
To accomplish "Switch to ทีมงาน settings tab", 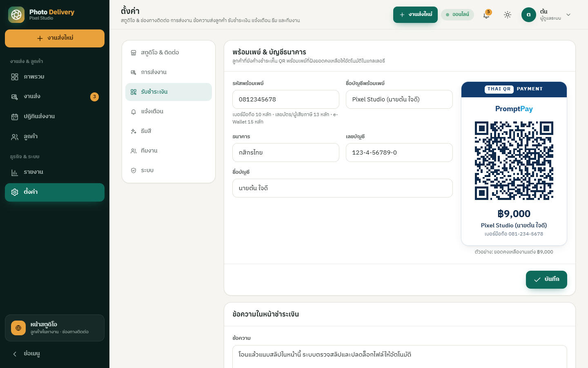I will point(169,151).
